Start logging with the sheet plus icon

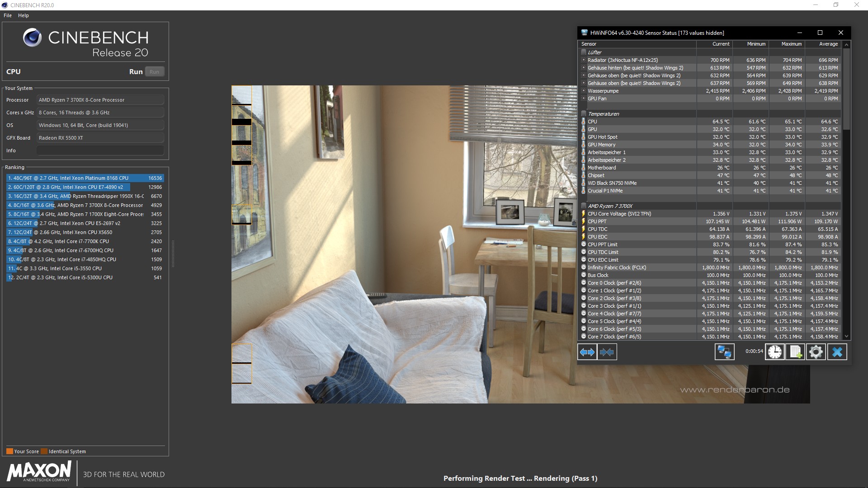[795, 352]
